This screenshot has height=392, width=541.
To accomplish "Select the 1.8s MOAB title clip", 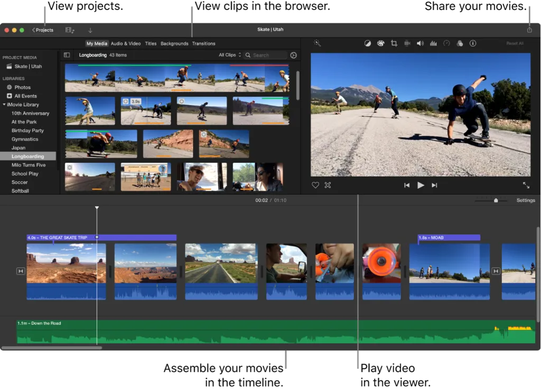I will 449,237.
